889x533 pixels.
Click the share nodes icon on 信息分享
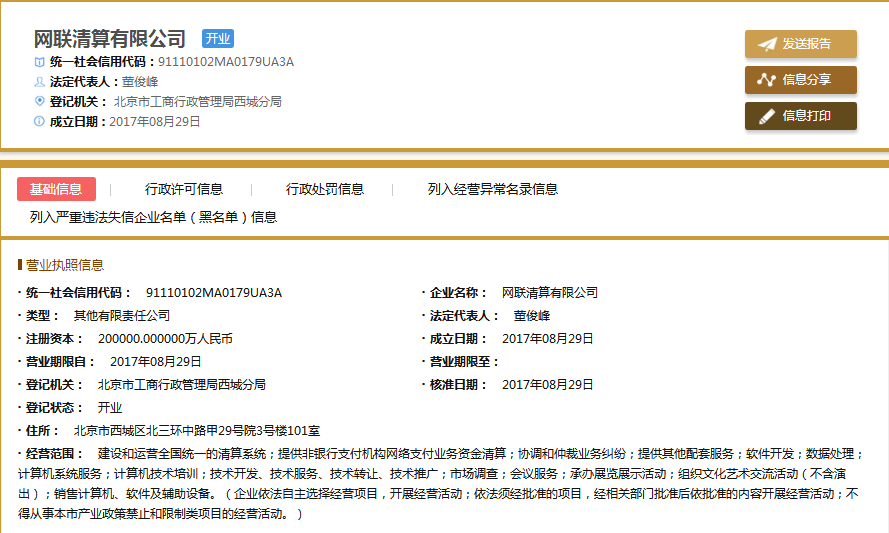click(767, 80)
